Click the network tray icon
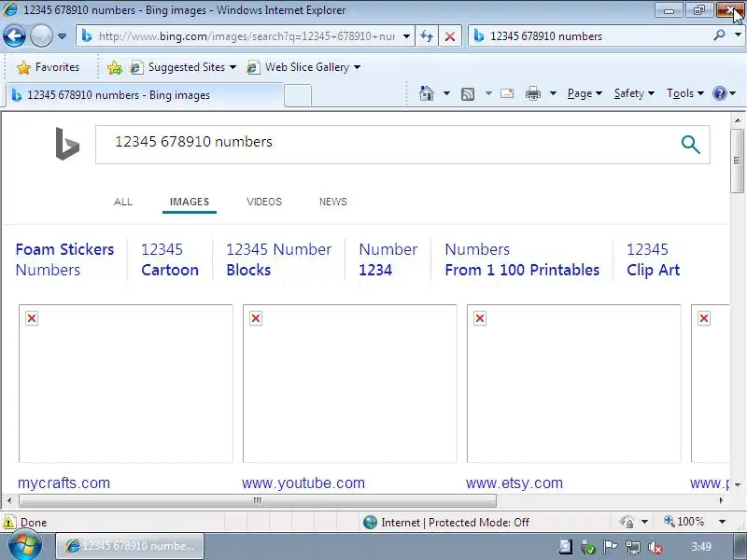Image resolution: width=747 pixels, height=560 pixels. tap(633, 547)
